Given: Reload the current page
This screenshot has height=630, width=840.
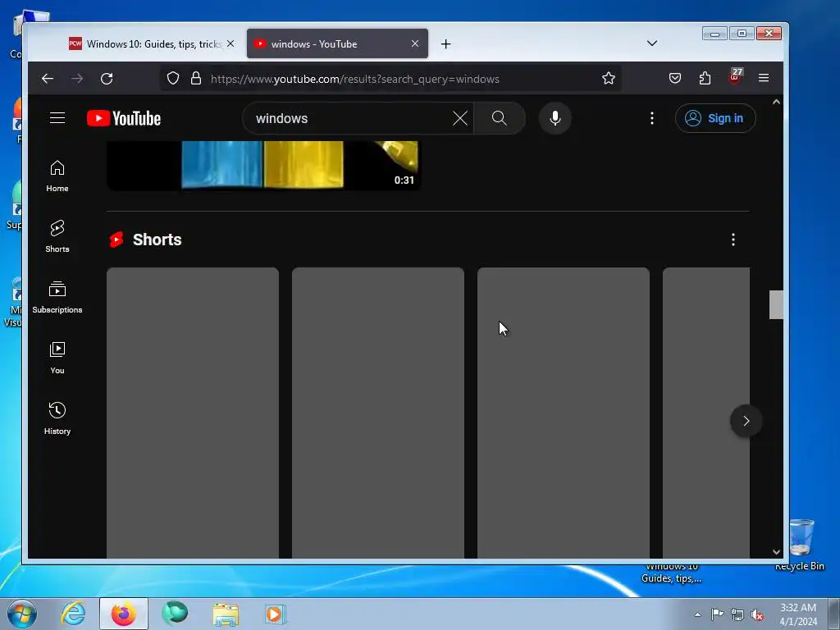Looking at the screenshot, I should click(x=107, y=79).
